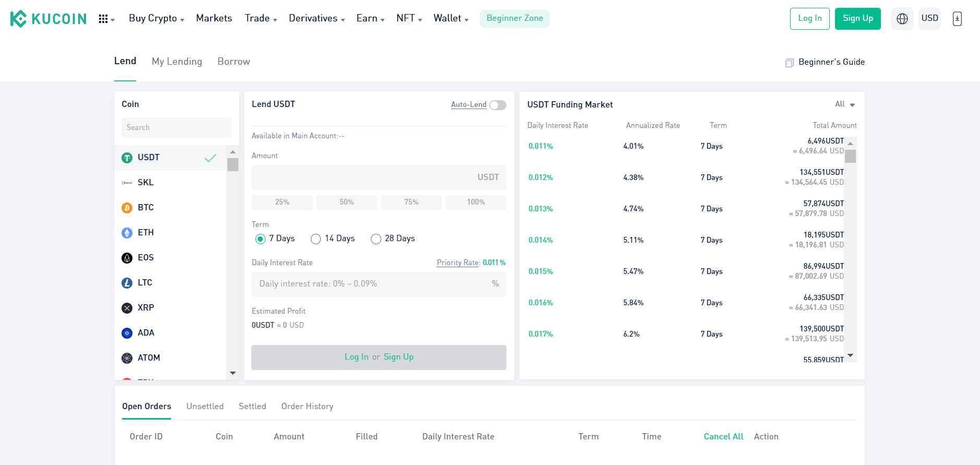Select the LTC coin icon

point(127,283)
